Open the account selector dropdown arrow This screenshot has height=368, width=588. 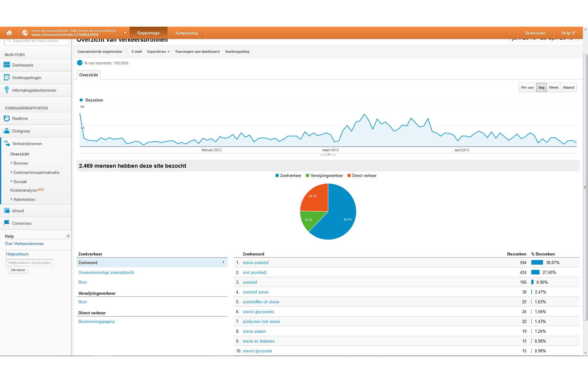pos(125,33)
